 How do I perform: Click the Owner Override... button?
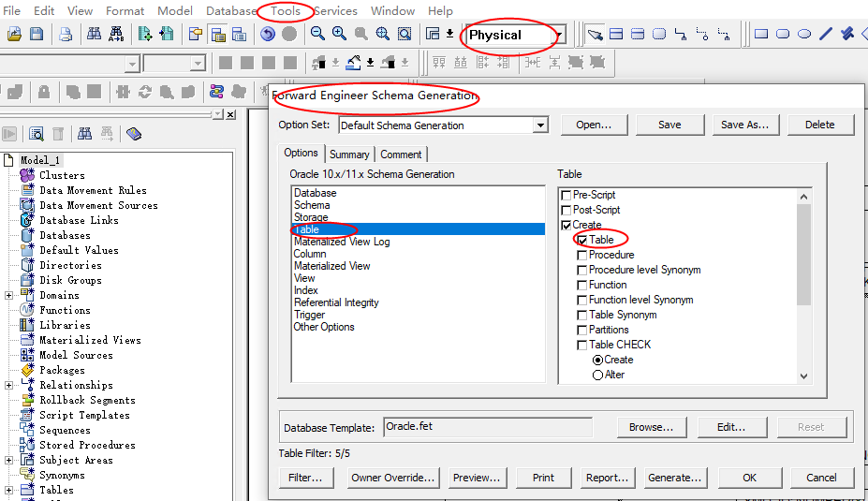coord(392,478)
